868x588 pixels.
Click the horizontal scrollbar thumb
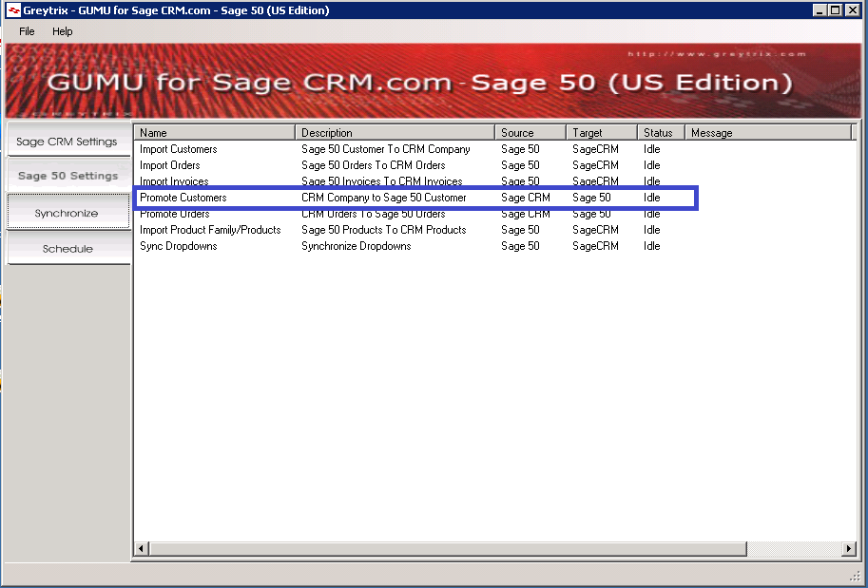(447, 548)
